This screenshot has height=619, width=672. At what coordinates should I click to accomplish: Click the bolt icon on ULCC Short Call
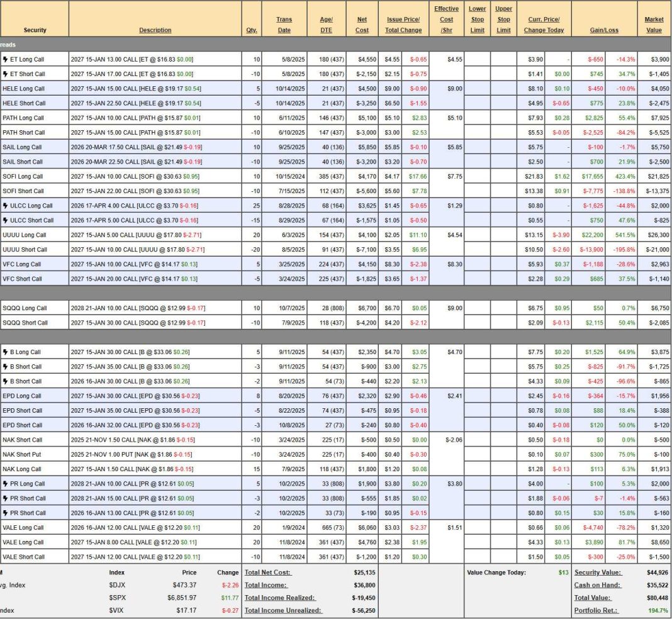tap(6, 220)
